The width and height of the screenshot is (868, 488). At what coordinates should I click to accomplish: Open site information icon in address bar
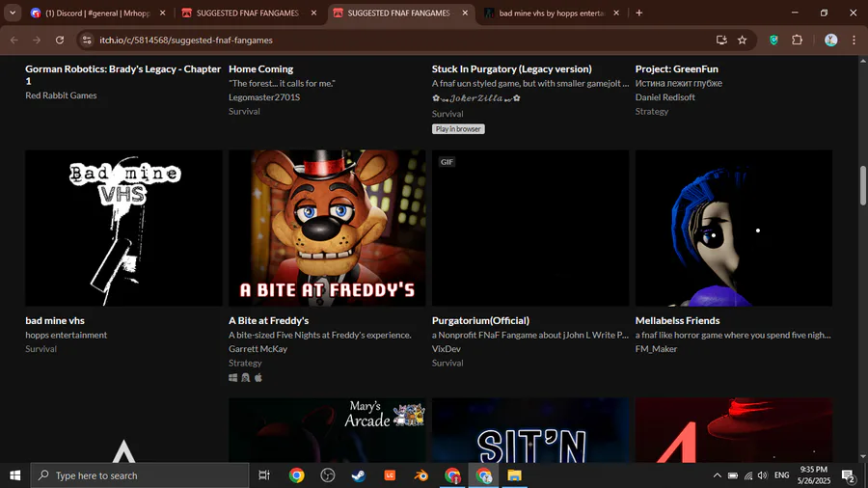click(87, 40)
